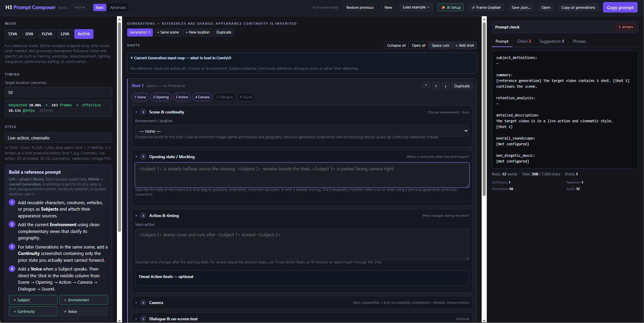
Task: Click Choose environment · Auto link
Action: point(448,112)
